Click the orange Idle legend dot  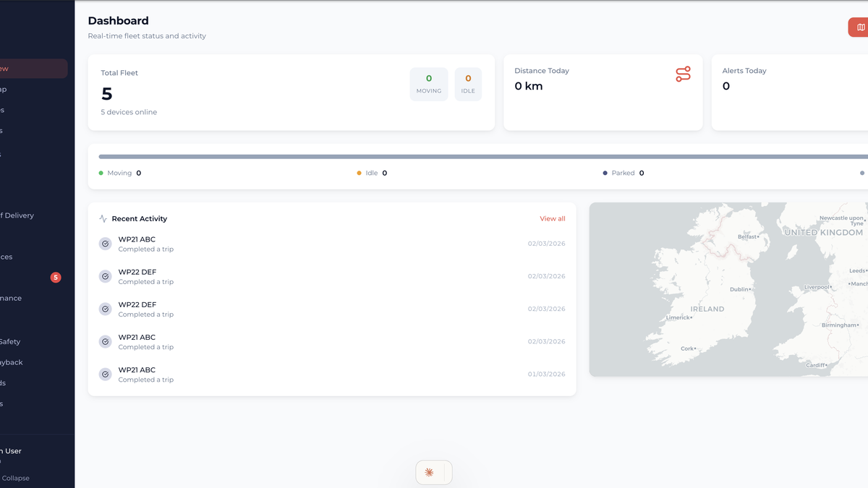point(359,173)
